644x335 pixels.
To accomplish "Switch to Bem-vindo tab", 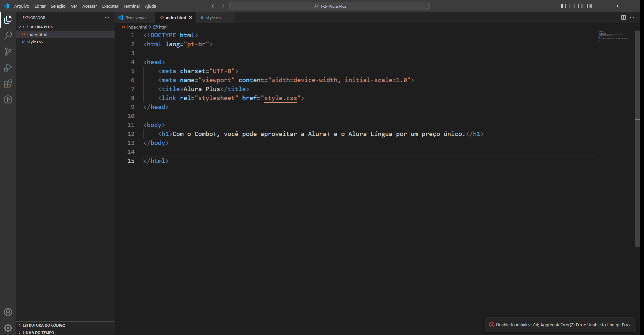I will [x=135, y=18].
